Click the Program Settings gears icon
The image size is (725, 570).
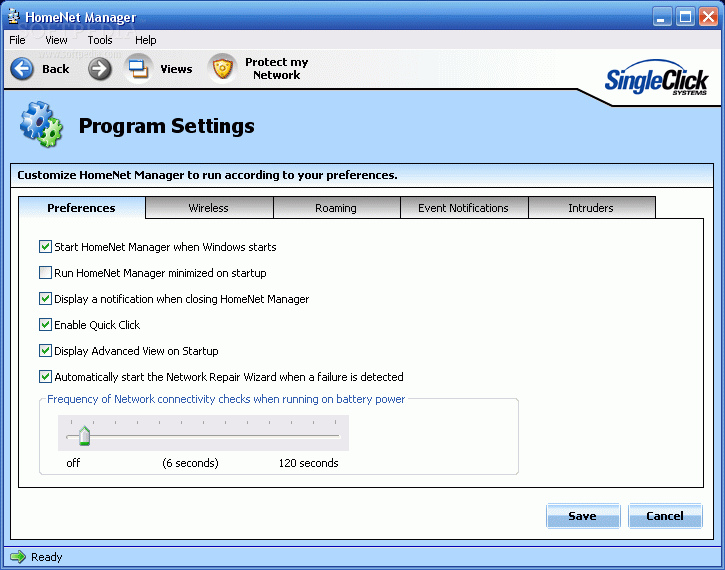pyautogui.click(x=41, y=124)
